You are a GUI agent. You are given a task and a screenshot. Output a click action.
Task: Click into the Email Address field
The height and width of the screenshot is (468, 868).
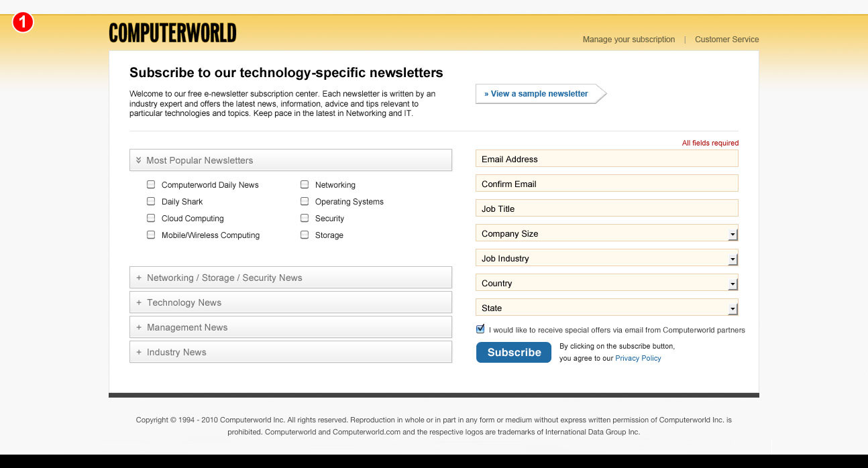pos(606,159)
